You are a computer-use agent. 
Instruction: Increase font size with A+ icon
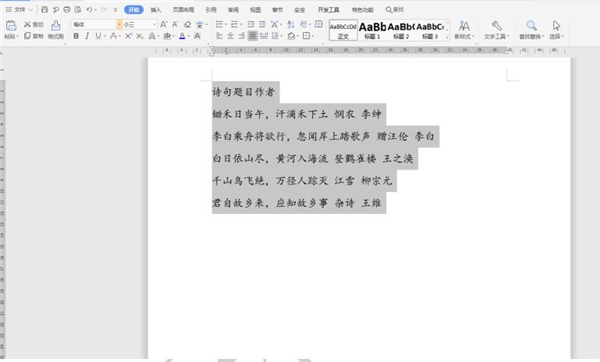click(x=163, y=24)
